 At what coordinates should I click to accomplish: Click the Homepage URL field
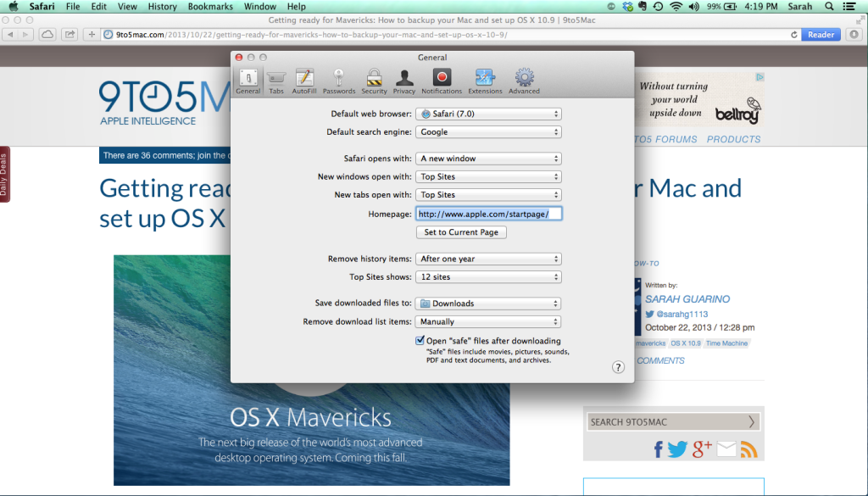(489, 214)
